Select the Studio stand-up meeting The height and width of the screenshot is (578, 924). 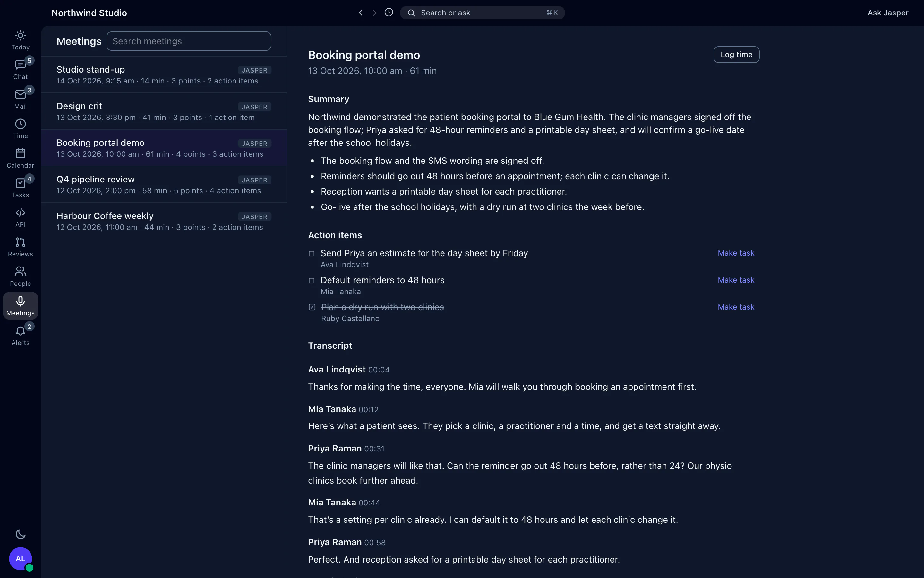tap(164, 74)
